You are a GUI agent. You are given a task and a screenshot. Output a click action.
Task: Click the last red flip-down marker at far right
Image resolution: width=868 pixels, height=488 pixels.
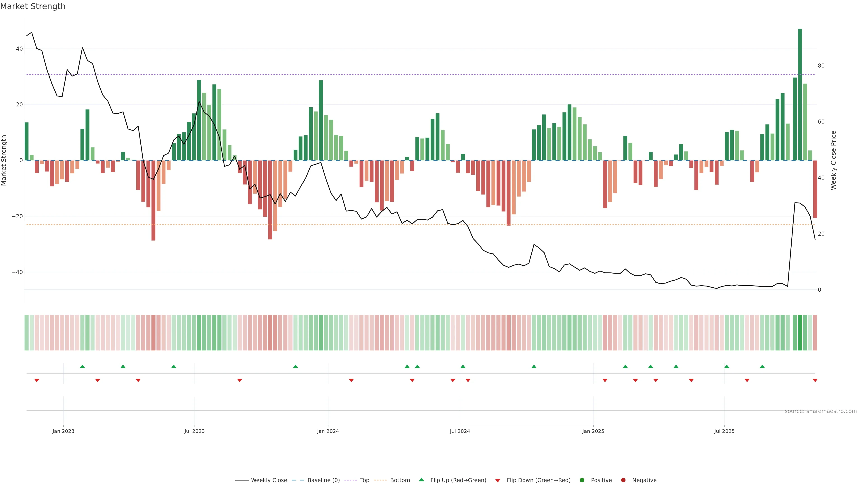click(x=815, y=380)
